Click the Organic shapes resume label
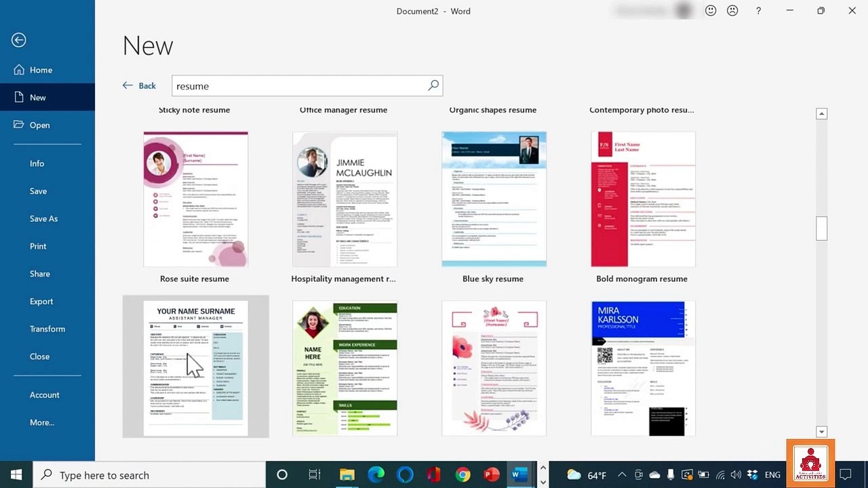 pyautogui.click(x=493, y=110)
